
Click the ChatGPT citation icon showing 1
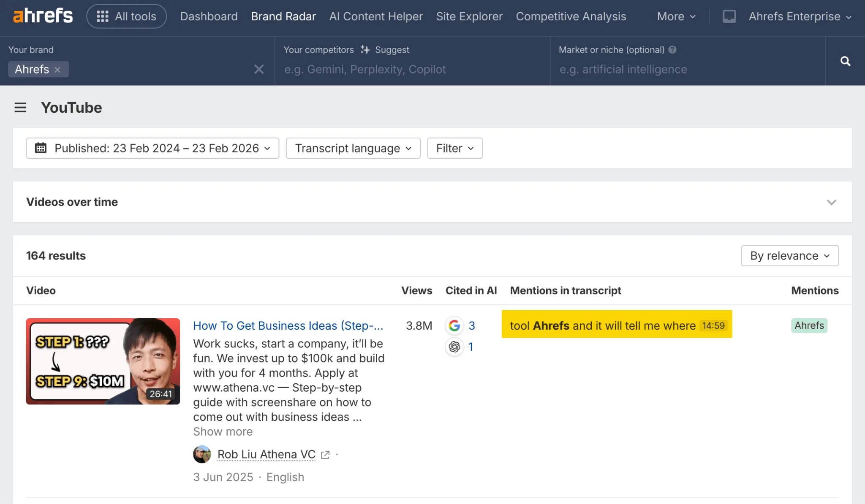click(454, 347)
